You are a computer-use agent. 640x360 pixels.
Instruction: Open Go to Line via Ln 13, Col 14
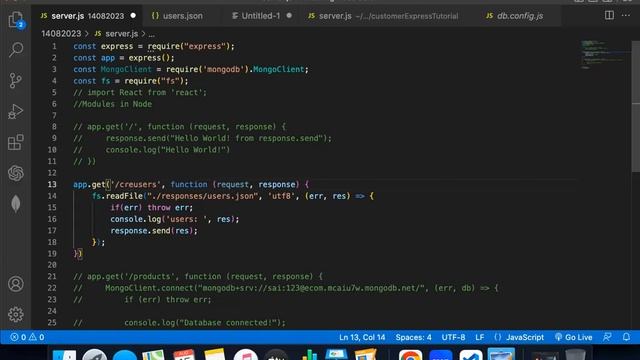point(362,337)
